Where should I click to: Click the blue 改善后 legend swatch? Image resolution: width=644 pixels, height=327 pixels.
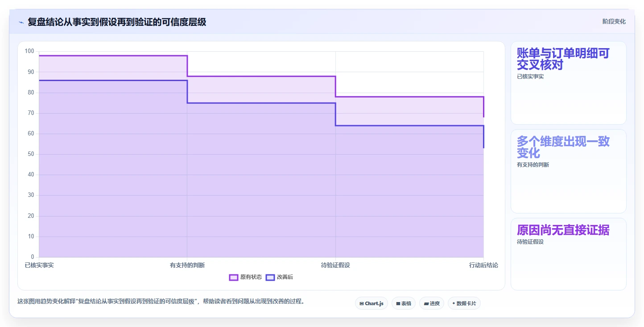coord(270,277)
